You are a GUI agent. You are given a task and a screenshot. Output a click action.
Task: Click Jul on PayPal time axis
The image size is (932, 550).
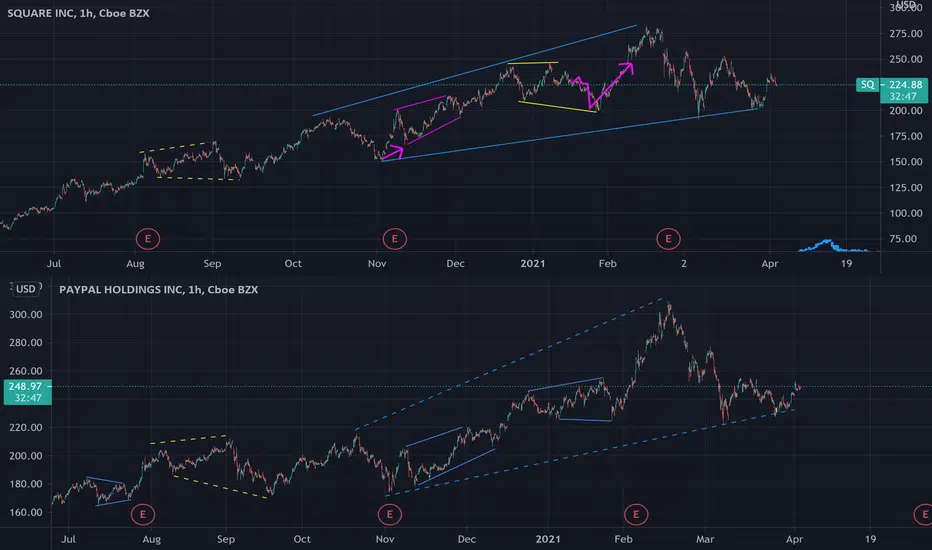68,539
